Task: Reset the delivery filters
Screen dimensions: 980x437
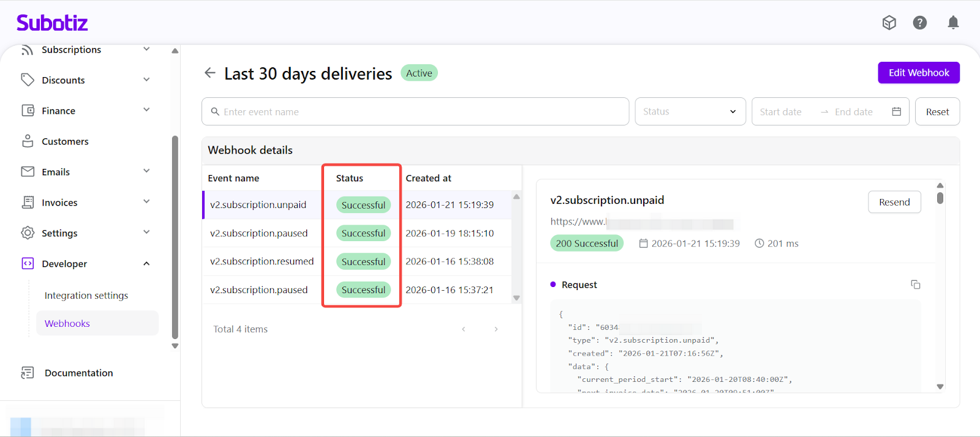Action: point(937,112)
